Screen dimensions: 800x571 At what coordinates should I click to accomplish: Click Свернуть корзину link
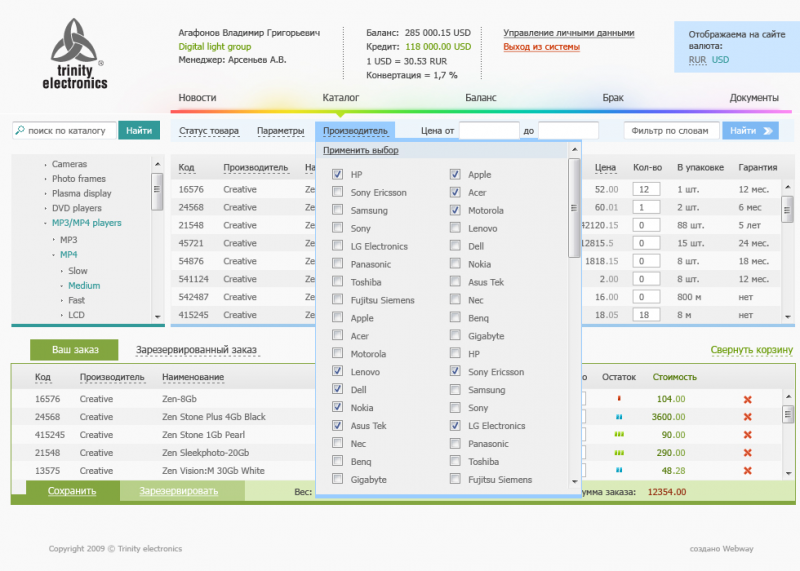tap(752, 350)
